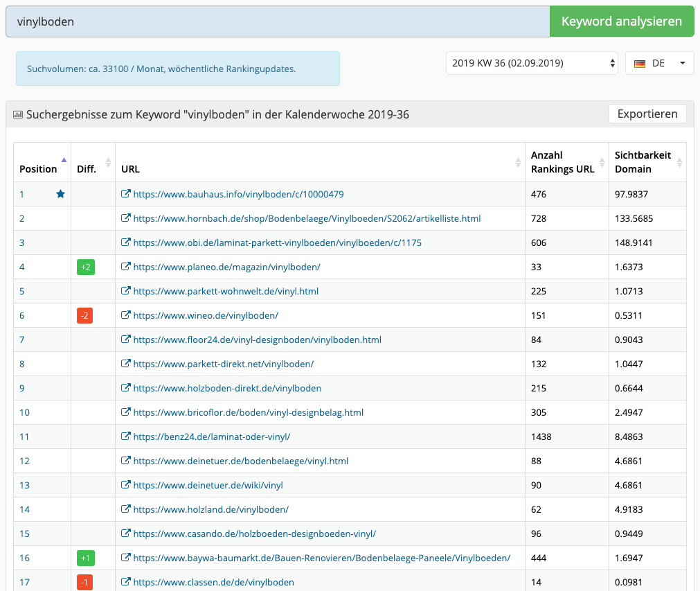Click external link icon for holzland.de row
The width and height of the screenshot is (700, 591).
[126, 509]
